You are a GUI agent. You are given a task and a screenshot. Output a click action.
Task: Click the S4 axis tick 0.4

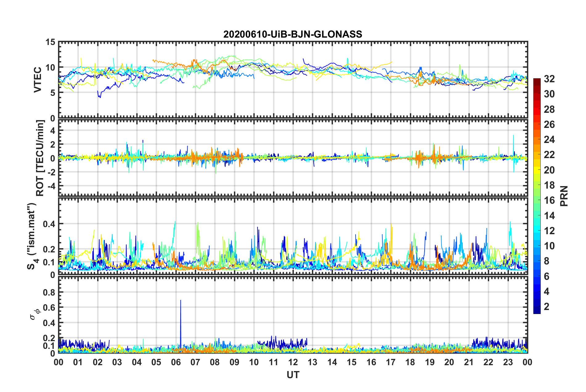click(x=49, y=224)
